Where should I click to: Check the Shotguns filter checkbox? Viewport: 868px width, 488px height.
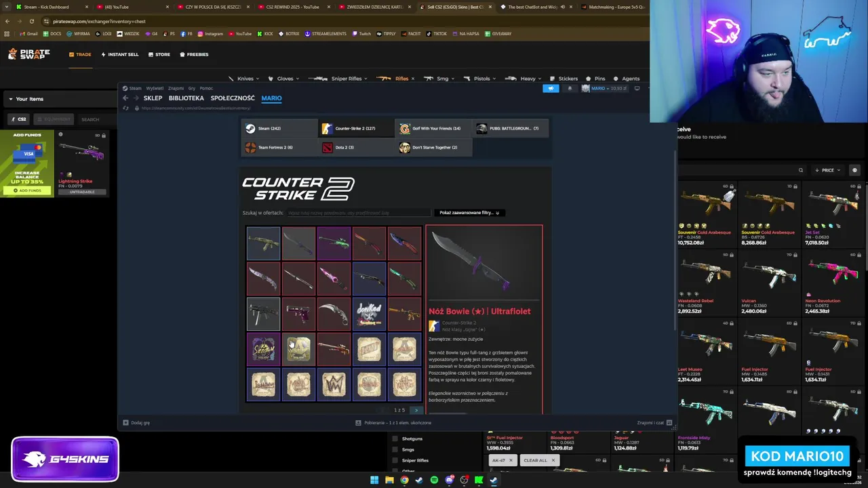395,439
